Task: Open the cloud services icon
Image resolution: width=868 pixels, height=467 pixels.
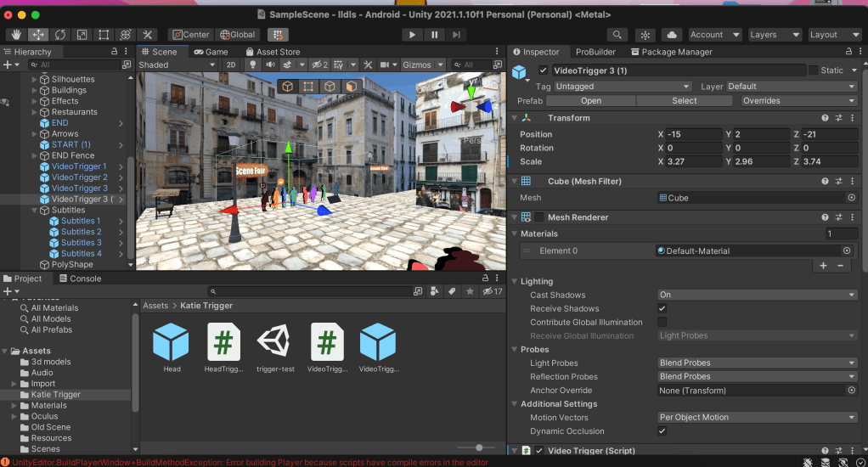Action: (672, 35)
